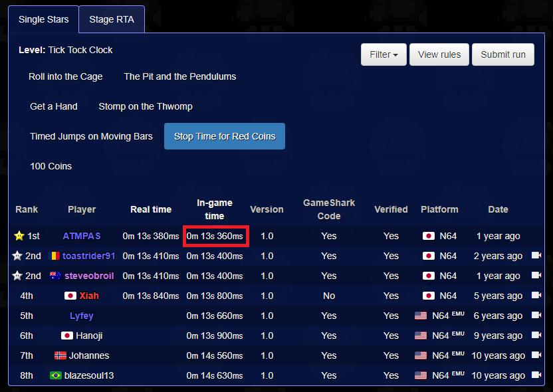Select the Single Stars tab
Viewport: 553px width, 392px height.
point(43,19)
